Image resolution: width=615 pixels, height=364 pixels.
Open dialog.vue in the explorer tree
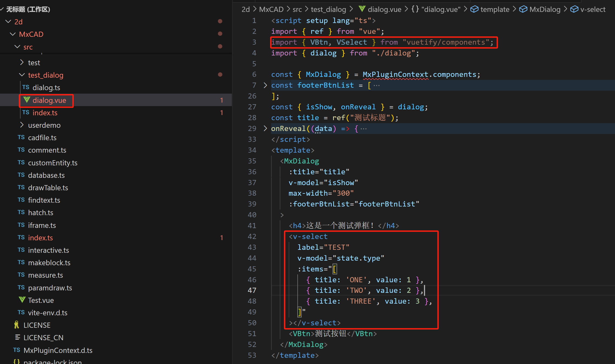coord(49,100)
